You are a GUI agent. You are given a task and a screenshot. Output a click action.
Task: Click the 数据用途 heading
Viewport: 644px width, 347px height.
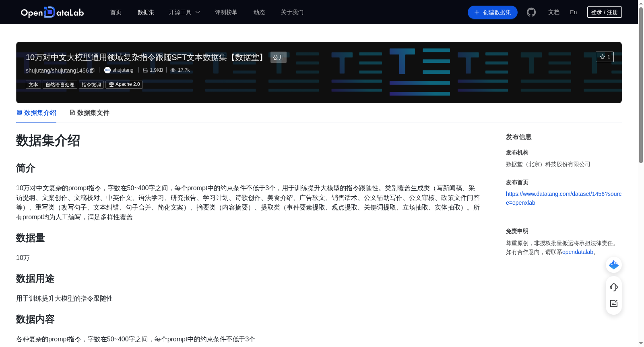pyautogui.click(x=35, y=278)
